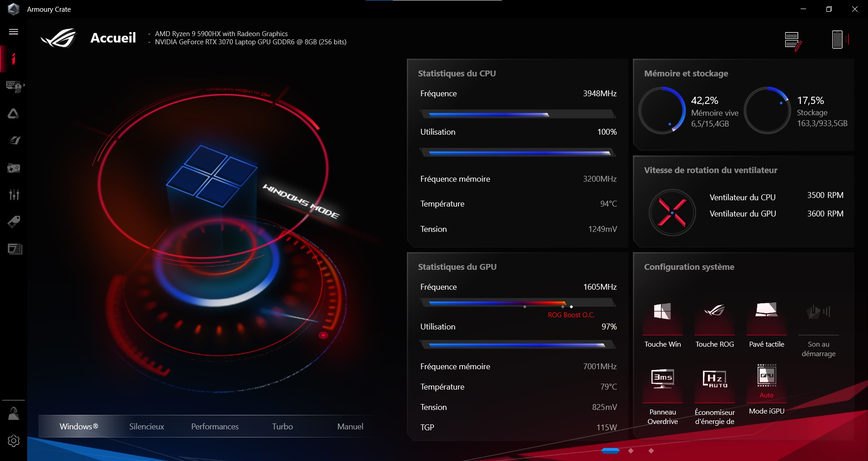
Task: Select the Turbo operating mode
Action: pos(282,426)
